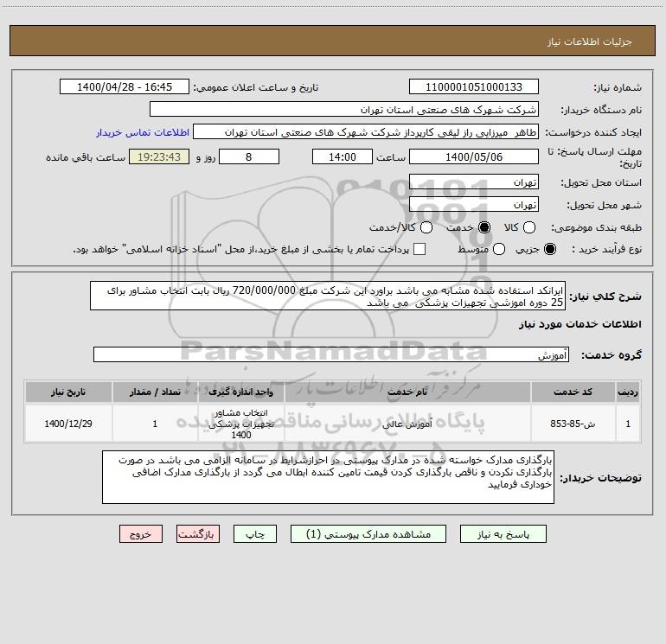
Task: Click the پاسخ به نیاز button
Action: tap(503, 534)
